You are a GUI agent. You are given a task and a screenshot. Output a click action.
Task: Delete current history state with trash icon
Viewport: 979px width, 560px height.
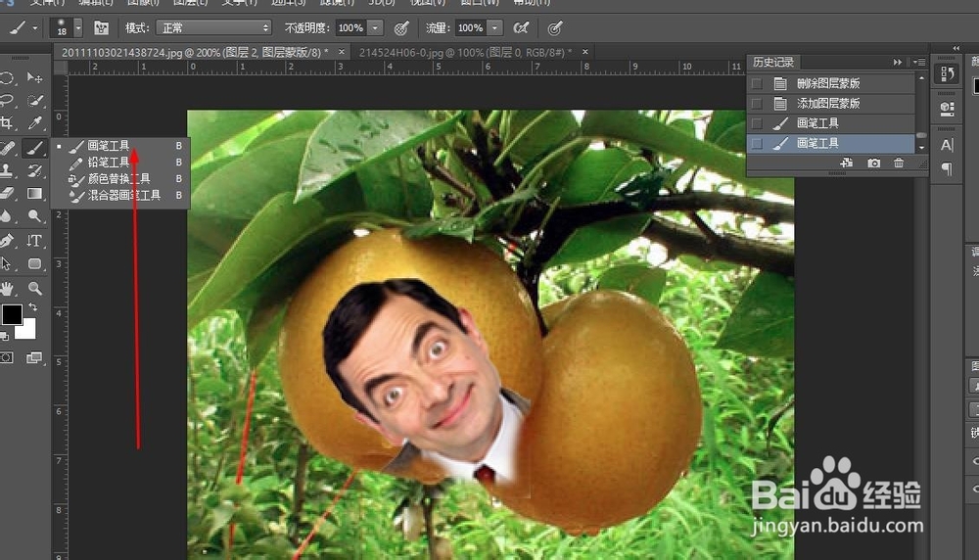point(899,163)
